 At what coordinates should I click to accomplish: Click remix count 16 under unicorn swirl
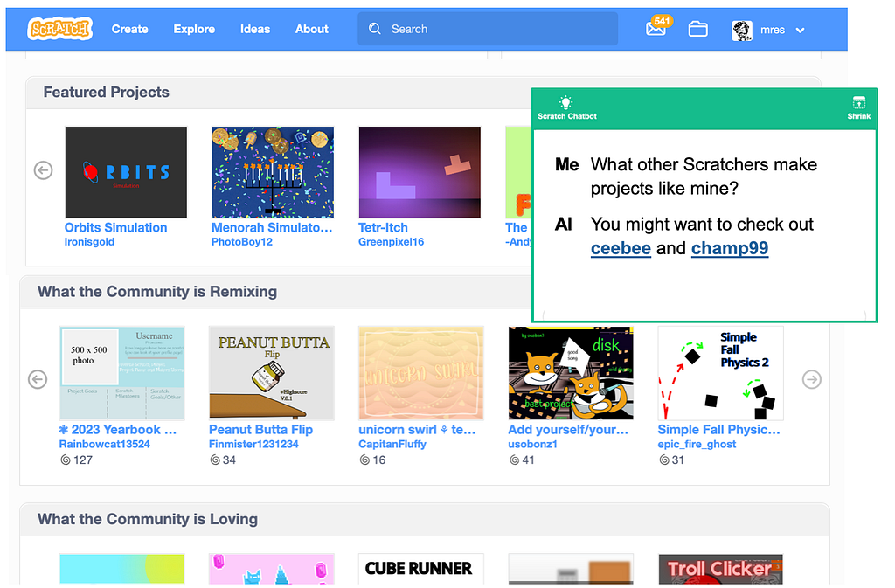372,460
